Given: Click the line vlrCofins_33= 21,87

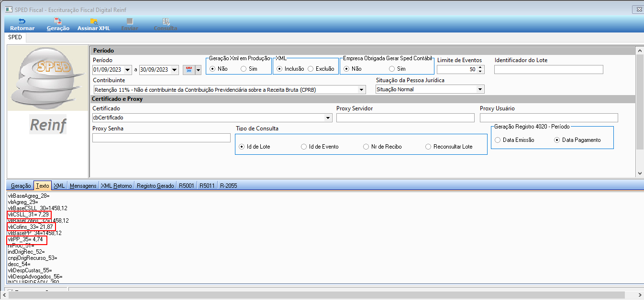Looking at the screenshot, I should (31, 226).
